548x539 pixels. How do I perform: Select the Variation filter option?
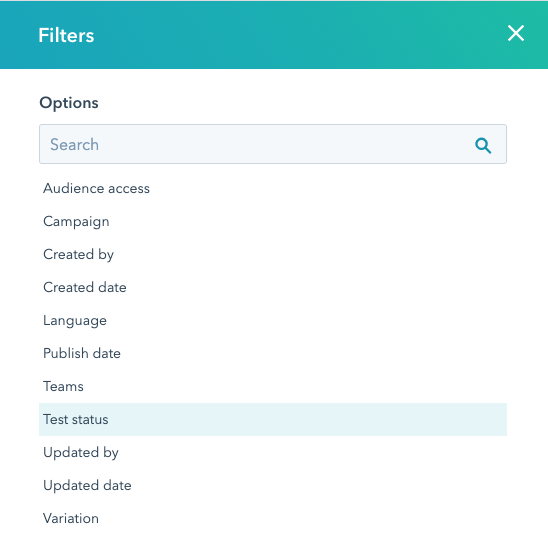273,518
